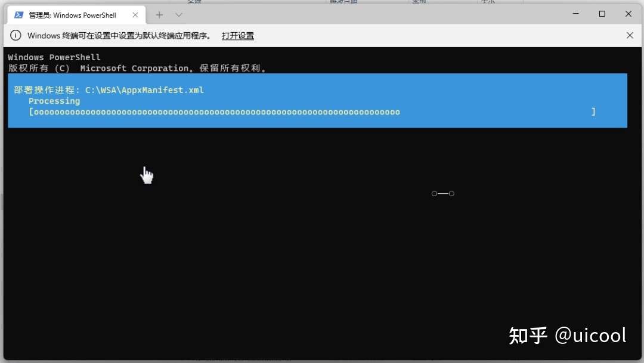Minimize the Windows Terminal window
The image size is (644, 363).
tap(576, 14)
